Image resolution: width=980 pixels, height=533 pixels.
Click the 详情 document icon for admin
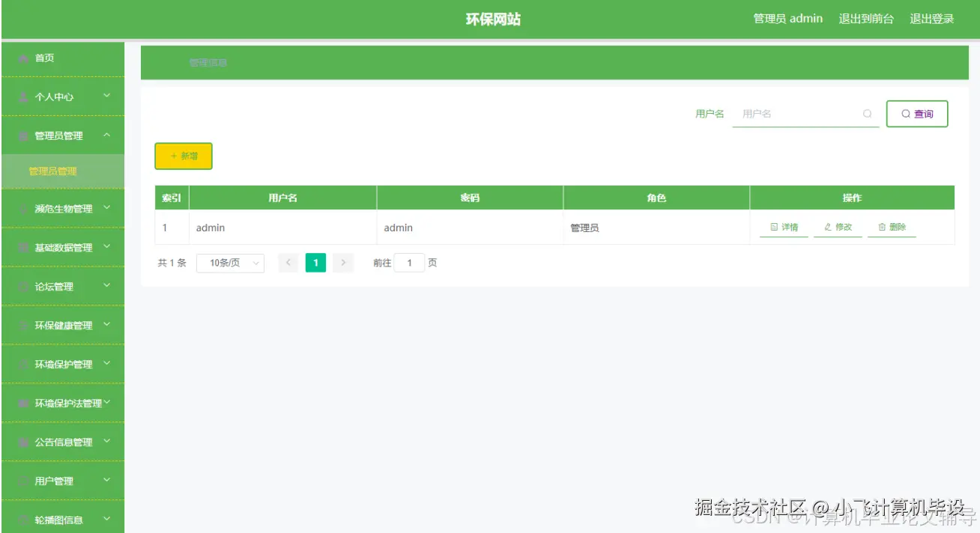(774, 227)
